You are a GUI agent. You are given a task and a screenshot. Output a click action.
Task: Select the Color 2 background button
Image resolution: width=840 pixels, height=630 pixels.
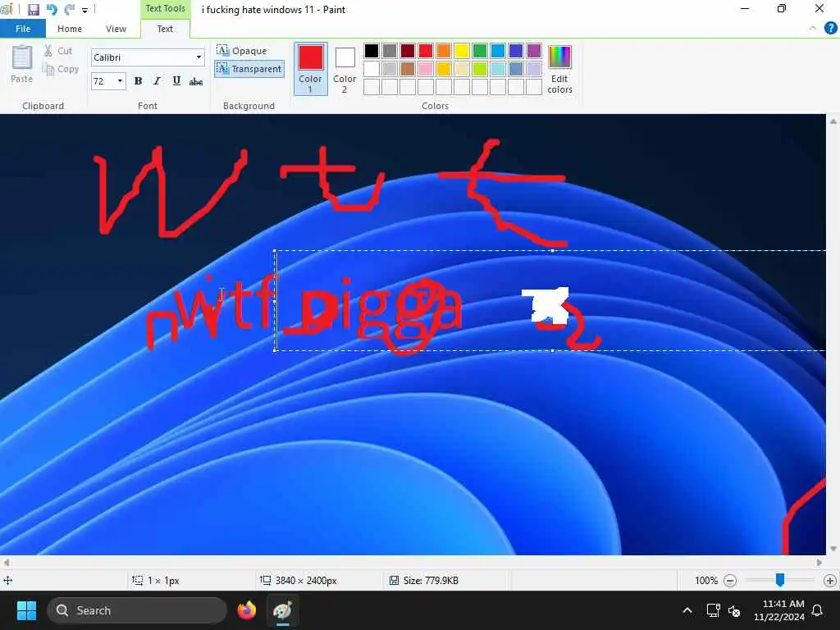[345, 69]
